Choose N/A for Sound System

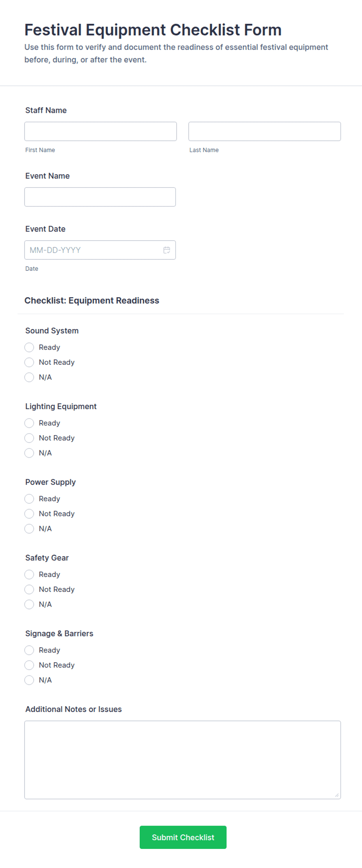[29, 377]
